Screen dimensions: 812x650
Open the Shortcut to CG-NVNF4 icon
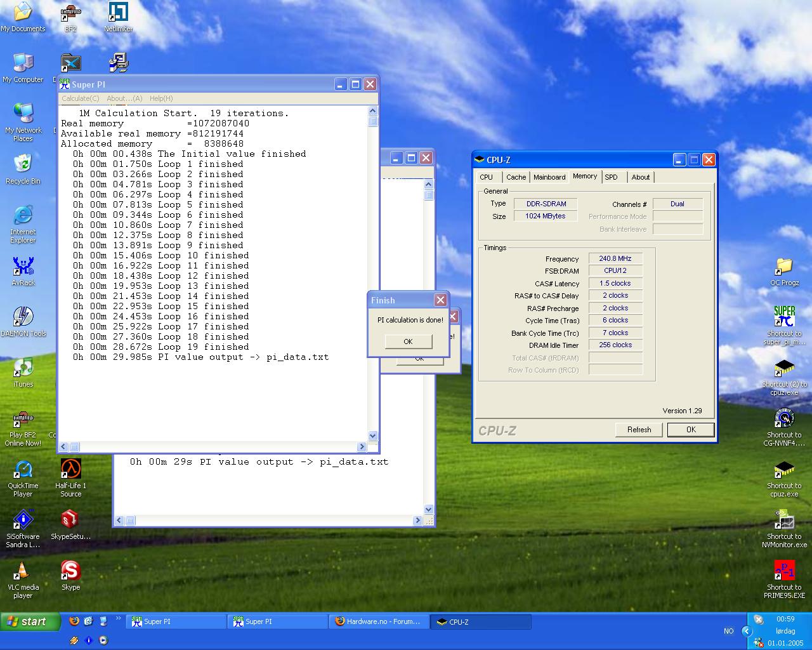785,427
